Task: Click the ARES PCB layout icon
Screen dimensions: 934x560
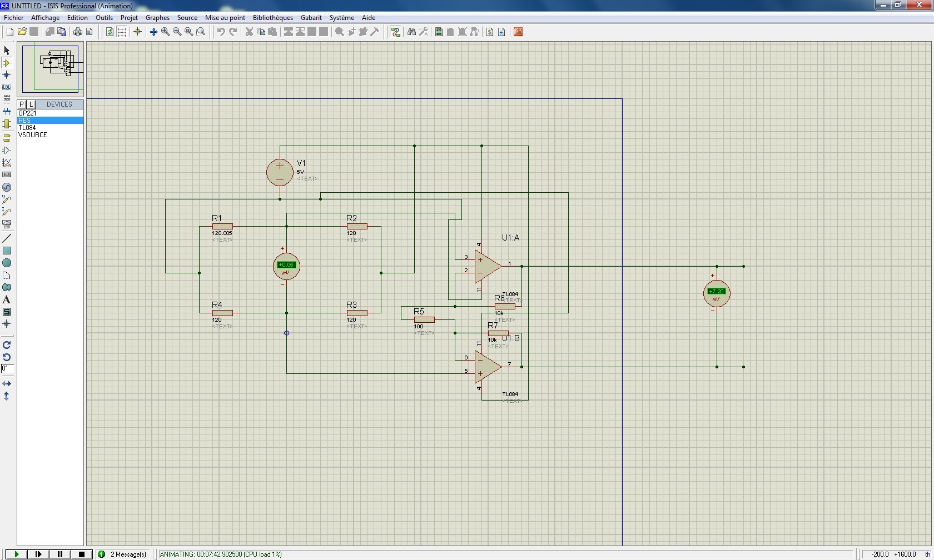Action: pyautogui.click(x=518, y=32)
